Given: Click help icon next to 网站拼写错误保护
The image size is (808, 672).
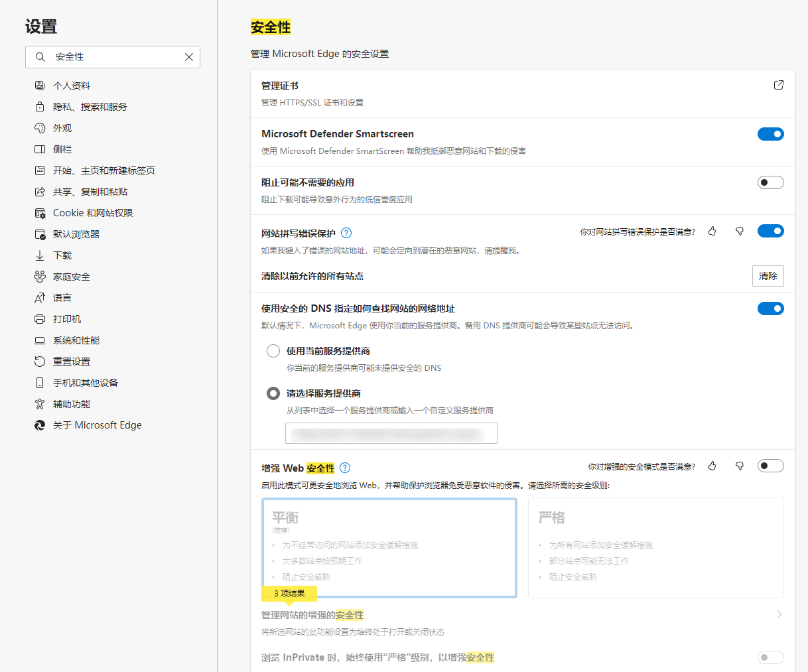Looking at the screenshot, I should 346,233.
